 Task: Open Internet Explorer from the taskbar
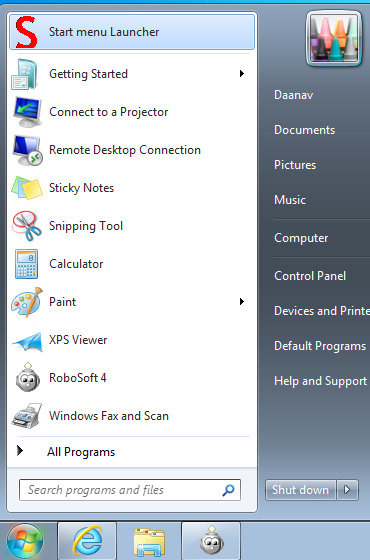coord(87,541)
